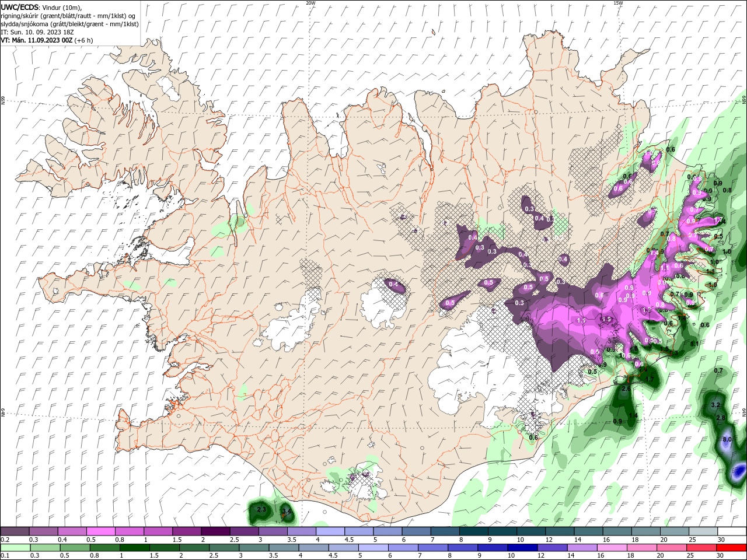Click the 3.4 rainfall value near Vestmannaeyjar
Image resolution: width=747 pixels, height=560 pixels.
pos(287,512)
